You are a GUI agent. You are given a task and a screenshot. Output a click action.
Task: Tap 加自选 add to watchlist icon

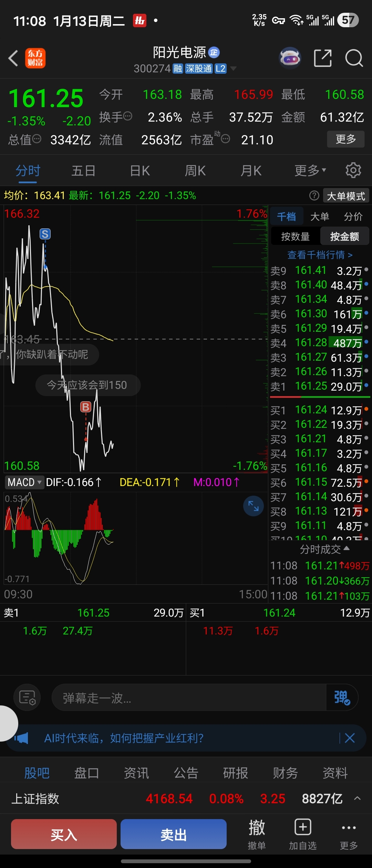tap(303, 834)
